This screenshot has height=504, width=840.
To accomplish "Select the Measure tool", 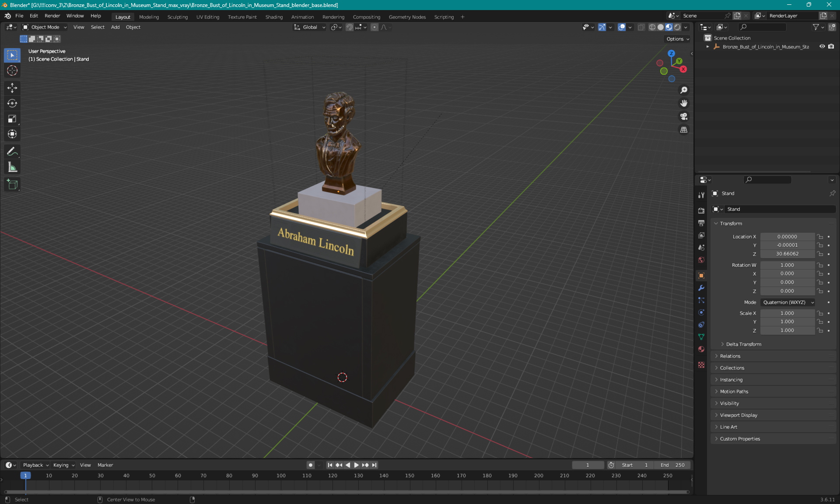I will tap(12, 167).
